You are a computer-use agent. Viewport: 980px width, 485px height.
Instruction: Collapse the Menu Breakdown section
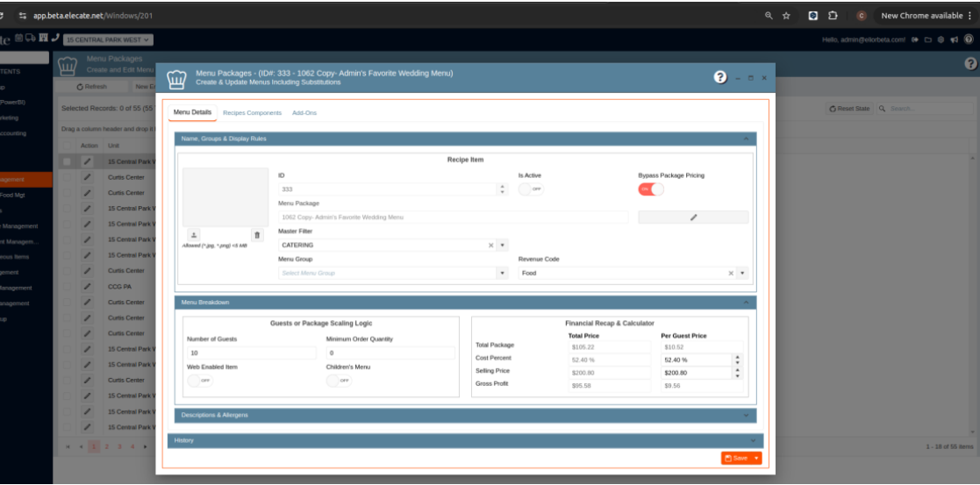coord(746,303)
